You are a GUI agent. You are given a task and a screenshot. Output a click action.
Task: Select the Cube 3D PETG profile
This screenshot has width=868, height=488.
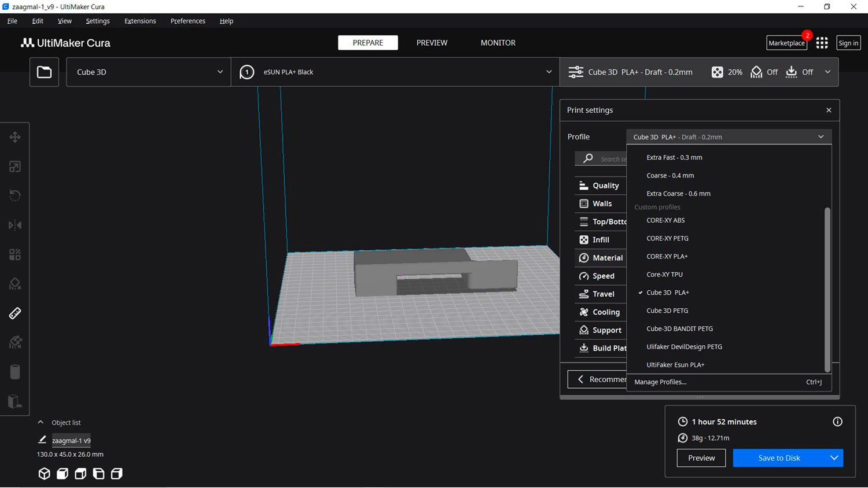[667, 310]
